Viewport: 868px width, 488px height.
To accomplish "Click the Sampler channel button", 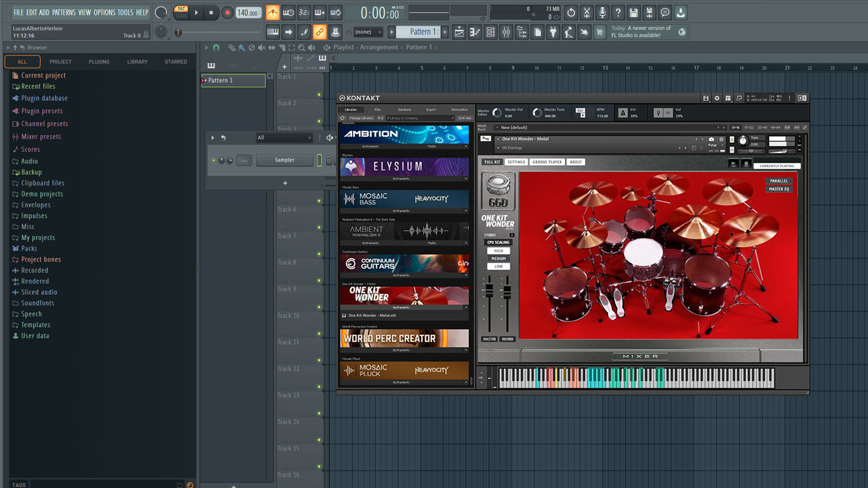I will (x=285, y=160).
